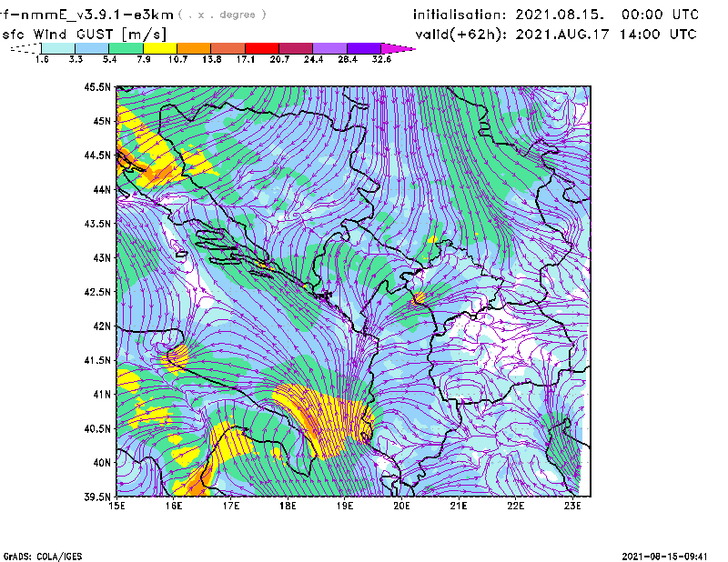This screenshot has height=562, width=728.
Task: Click the grayed '( . x . degree )' text
Action: [x=222, y=15]
